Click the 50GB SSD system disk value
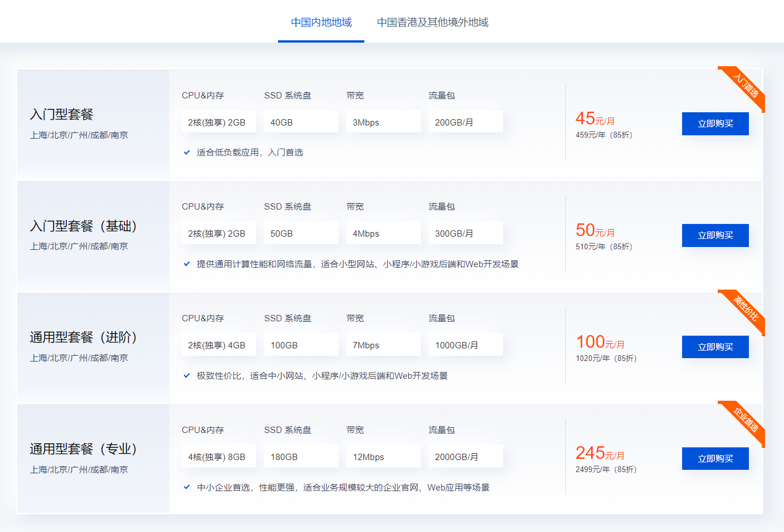The width and height of the screenshot is (784, 532). click(x=301, y=233)
